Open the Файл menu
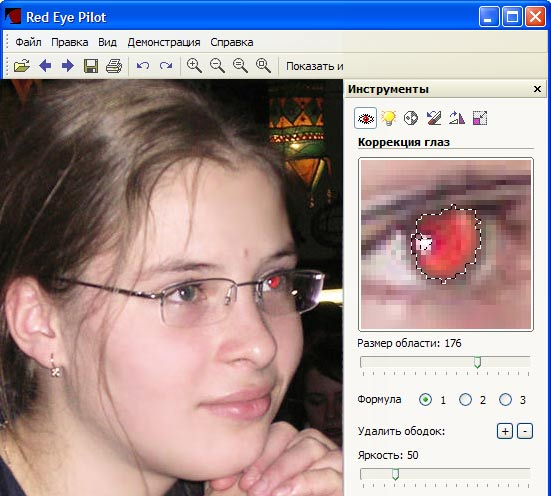The image size is (551, 496). [x=28, y=42]
